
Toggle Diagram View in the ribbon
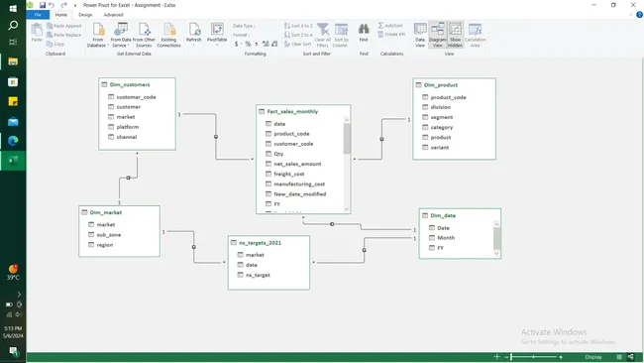[437, 35]
